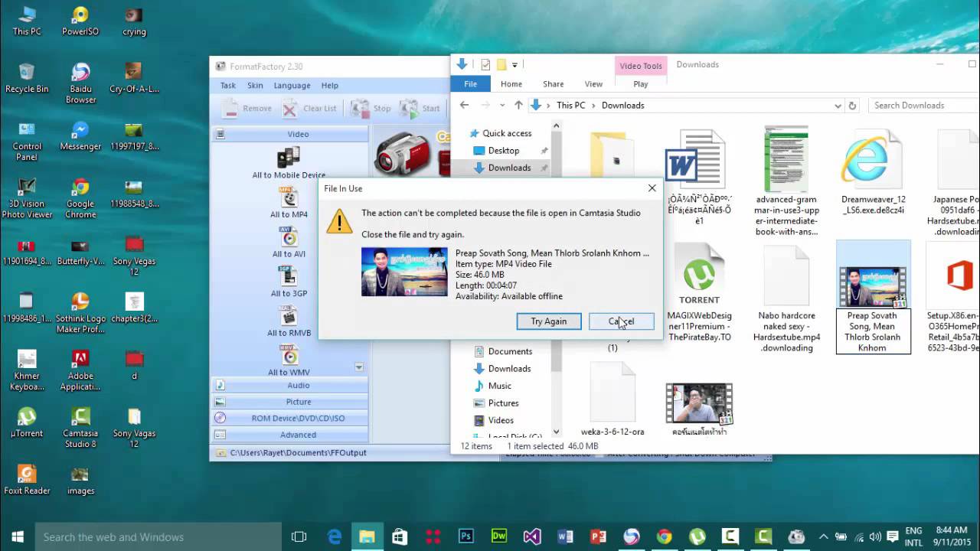Open Skin menu in FormatFactory
This screenshot has height=551, width=980.
(255, 86)
